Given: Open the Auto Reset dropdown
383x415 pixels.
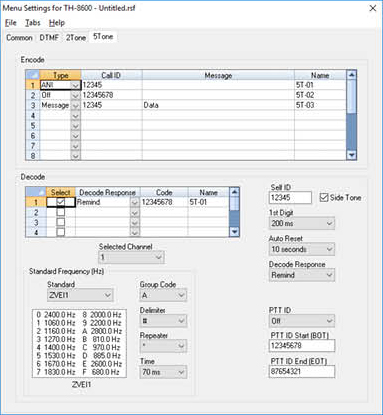Looking at the screenshot, I should tap(302, 249).
